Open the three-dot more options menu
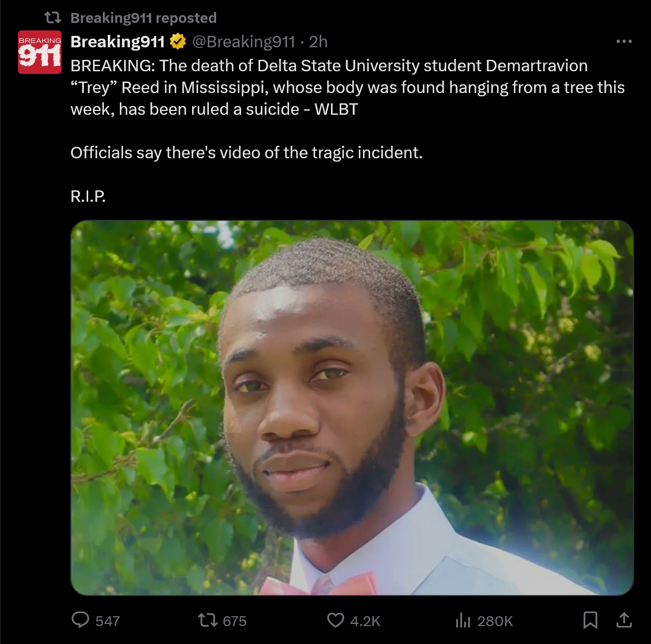651x644 pixels. 624,41
